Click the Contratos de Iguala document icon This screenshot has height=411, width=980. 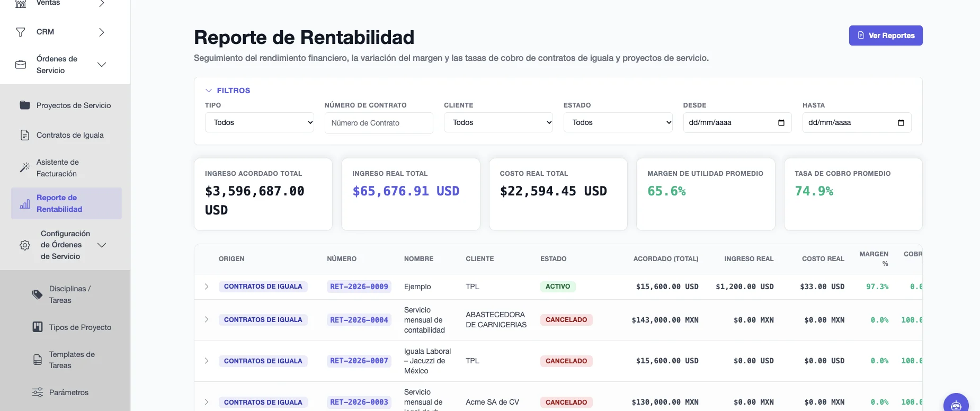25,135
